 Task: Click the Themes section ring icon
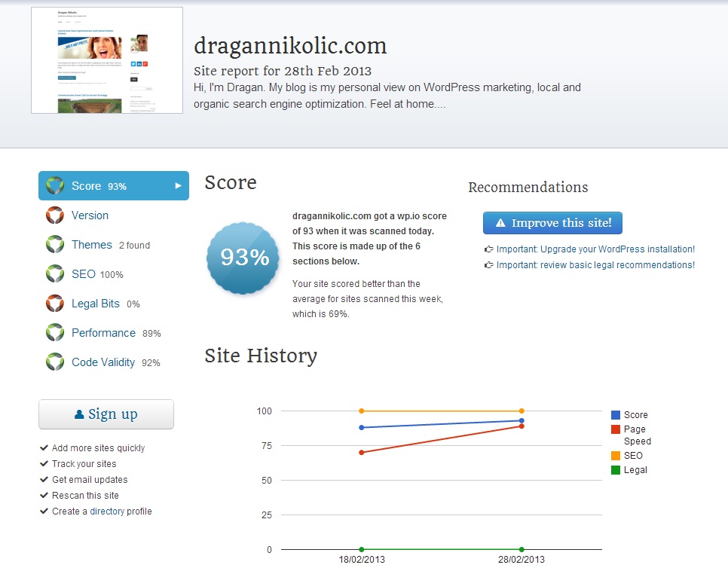click(54, 245)
